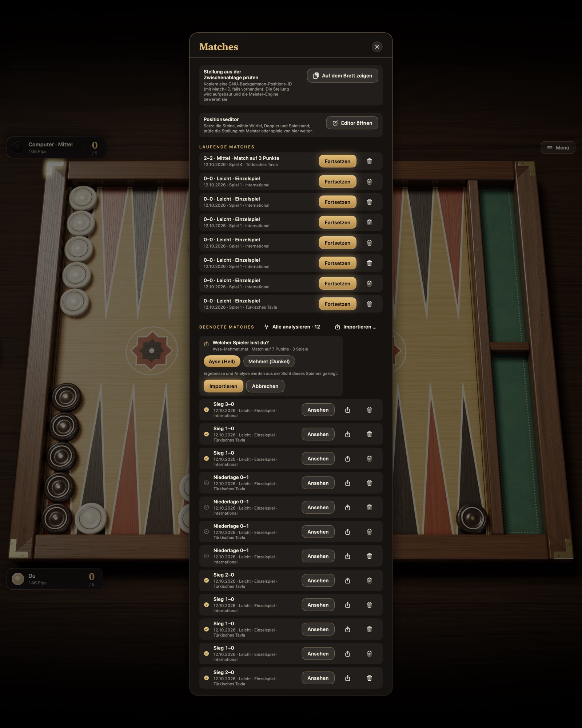Select Mehmet (Dunkel) as your player

(269, 361)
